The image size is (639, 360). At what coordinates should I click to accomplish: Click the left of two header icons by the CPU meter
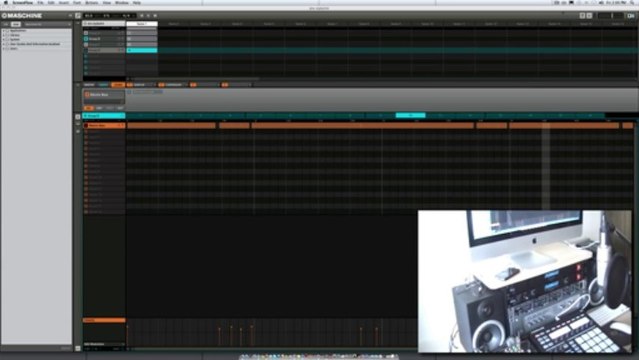[x=582, y=15]
